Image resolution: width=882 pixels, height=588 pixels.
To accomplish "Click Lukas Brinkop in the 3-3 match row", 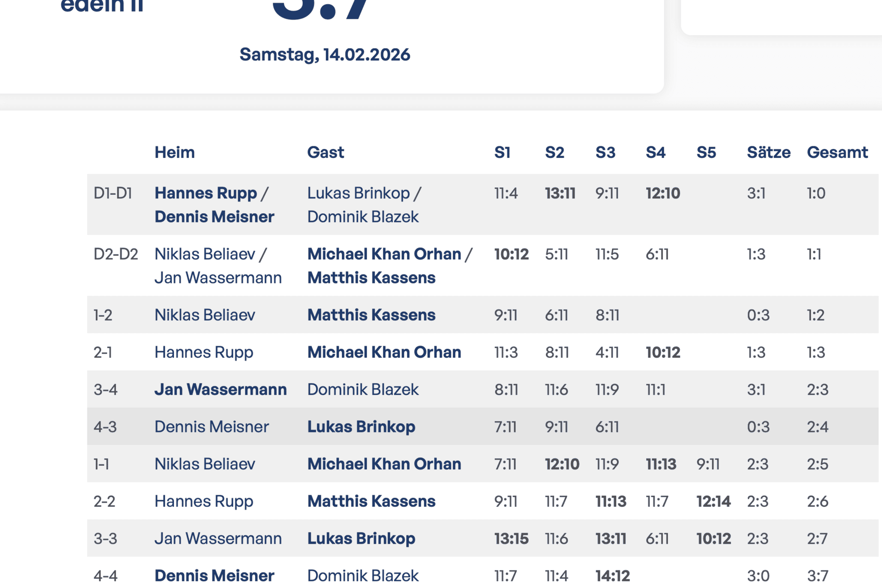I will 361,539.
